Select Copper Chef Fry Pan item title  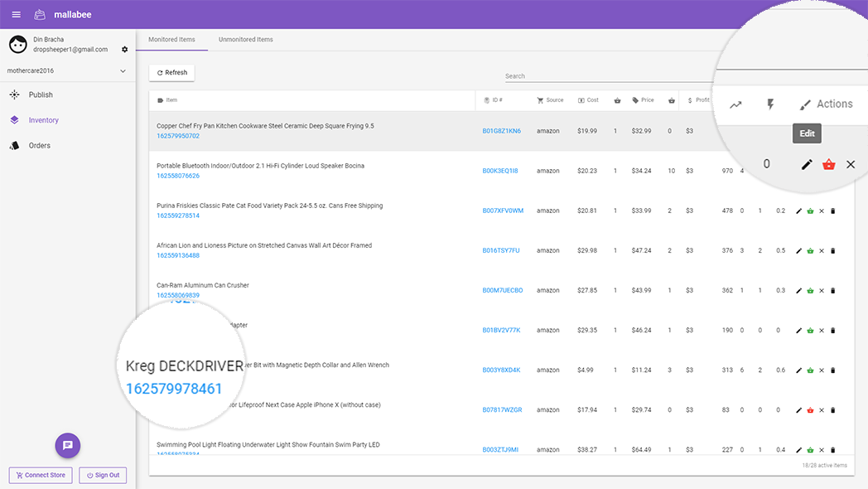click(x=265, y=126)
